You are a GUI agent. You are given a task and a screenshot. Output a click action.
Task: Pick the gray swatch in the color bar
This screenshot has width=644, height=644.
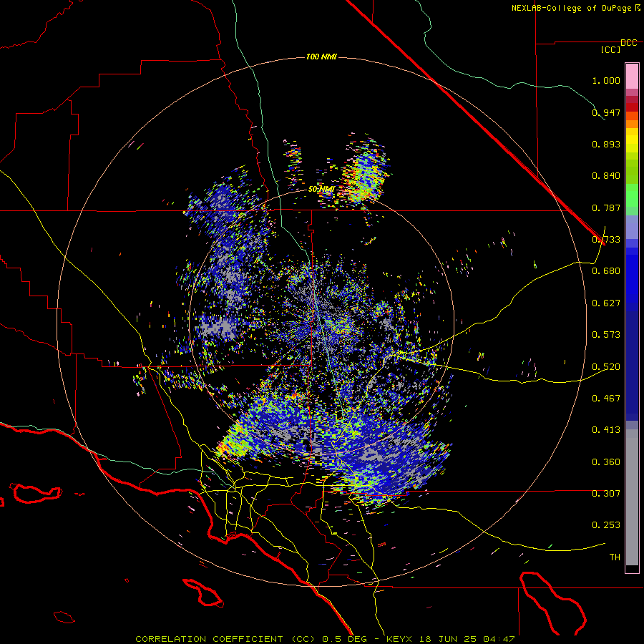[x=632, y=497]
